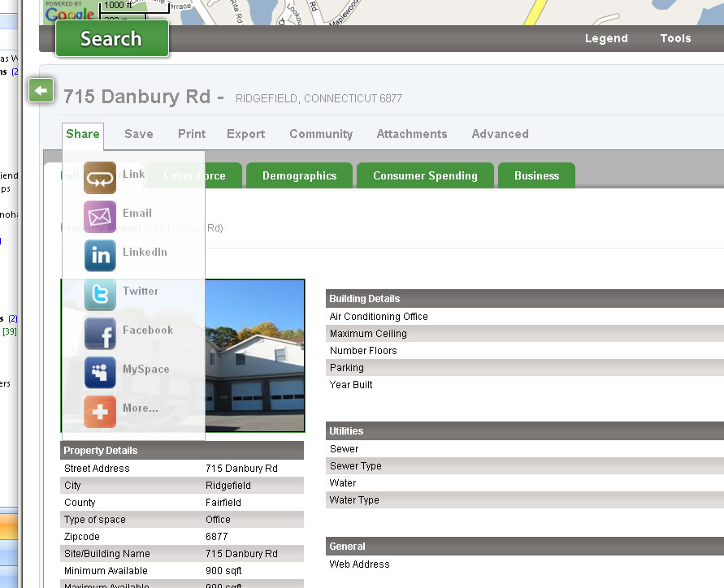The height and width of the screenshot is (588, 724).
Task: Click the Parking row
Action: 525,368
